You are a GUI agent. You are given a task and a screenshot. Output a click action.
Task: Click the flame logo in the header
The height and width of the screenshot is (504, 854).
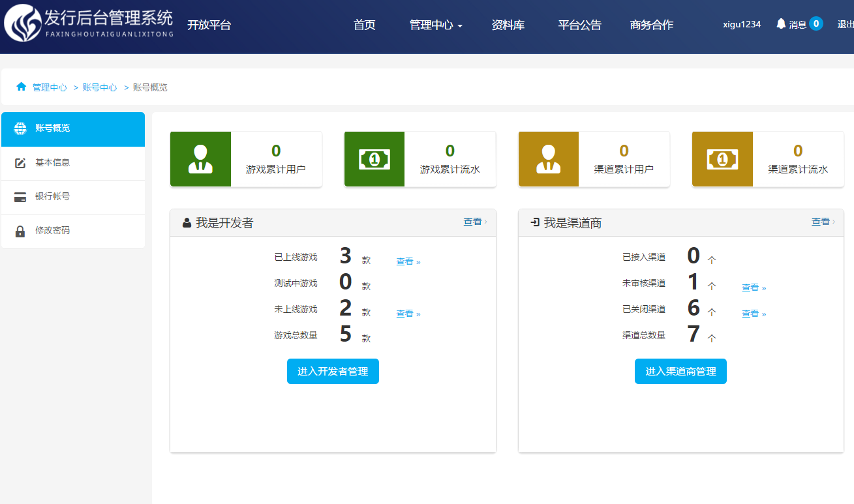(x=22, y=23)
